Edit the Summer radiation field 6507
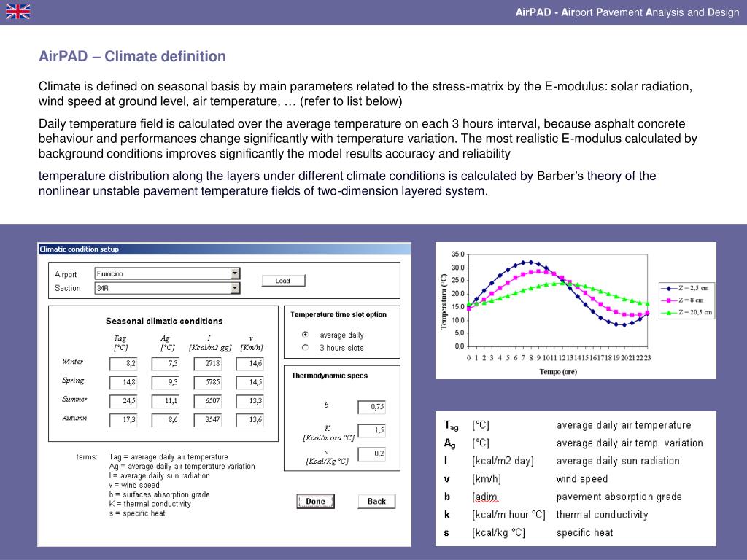The height and width of the screenshot is (560, 747). click(x=208, y=402)
